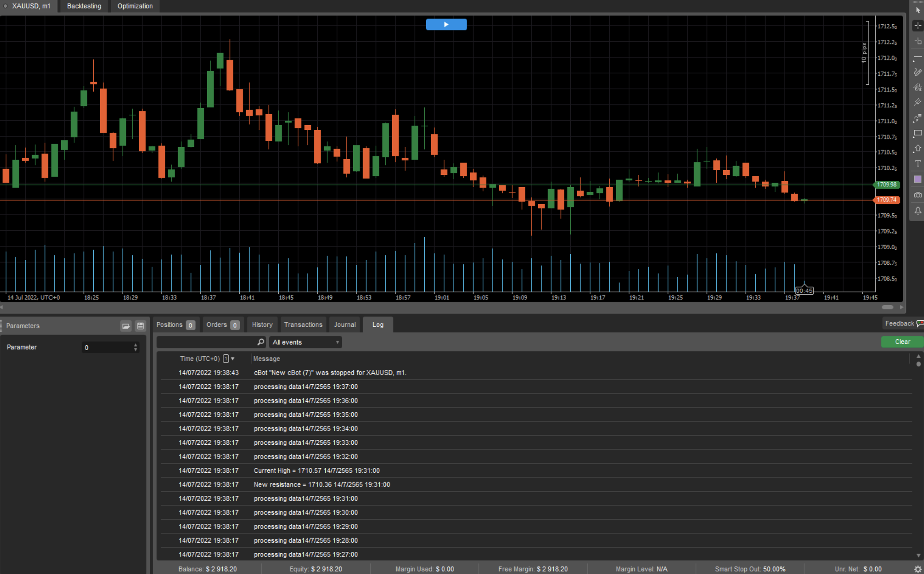Screen dimensions: 924x574
Task: Select the Log tab
Action: 378,325
